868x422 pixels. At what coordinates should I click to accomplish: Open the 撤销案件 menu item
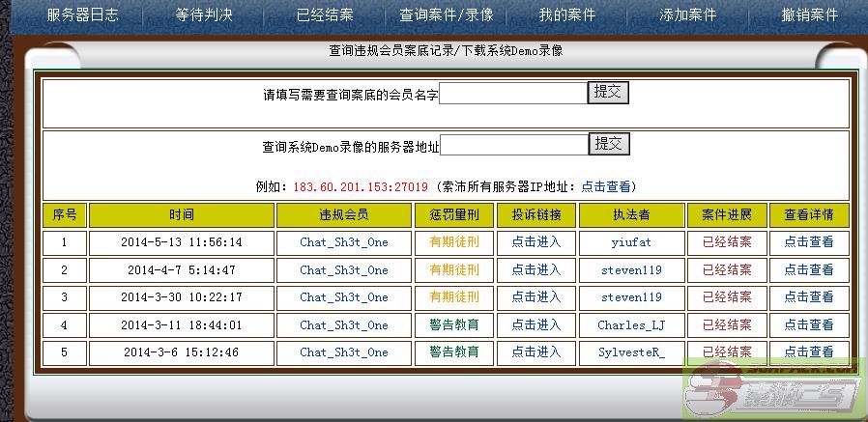pyautogui.click(x=810, y=15)
